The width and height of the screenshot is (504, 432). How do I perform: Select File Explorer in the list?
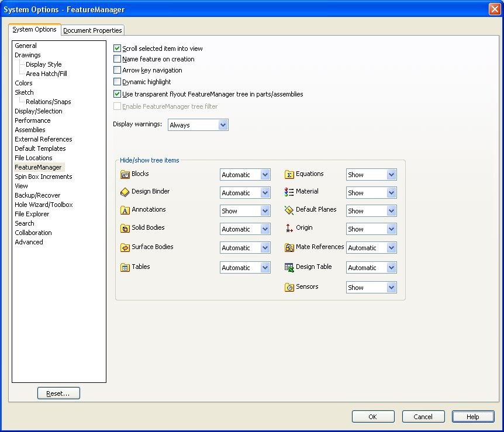click(32, 214)
